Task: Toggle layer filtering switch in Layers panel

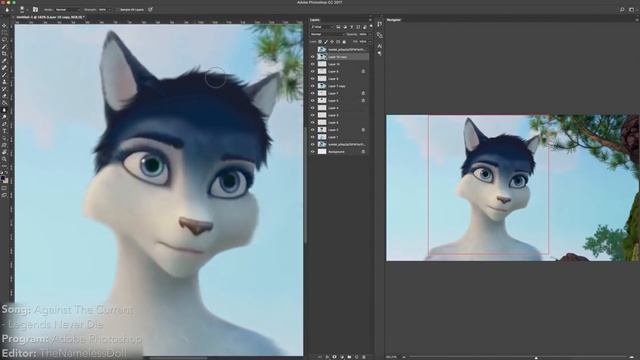Action: tap(371, 27)
